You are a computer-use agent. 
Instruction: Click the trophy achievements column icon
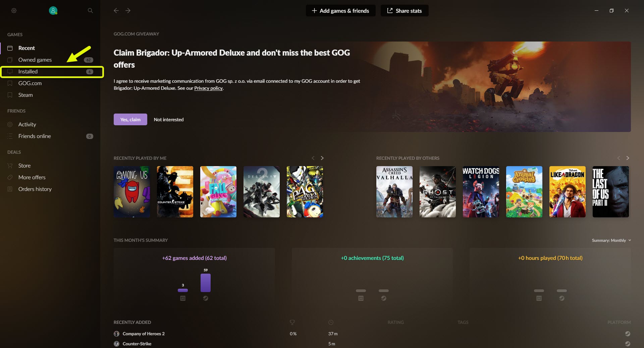[292, 322]
